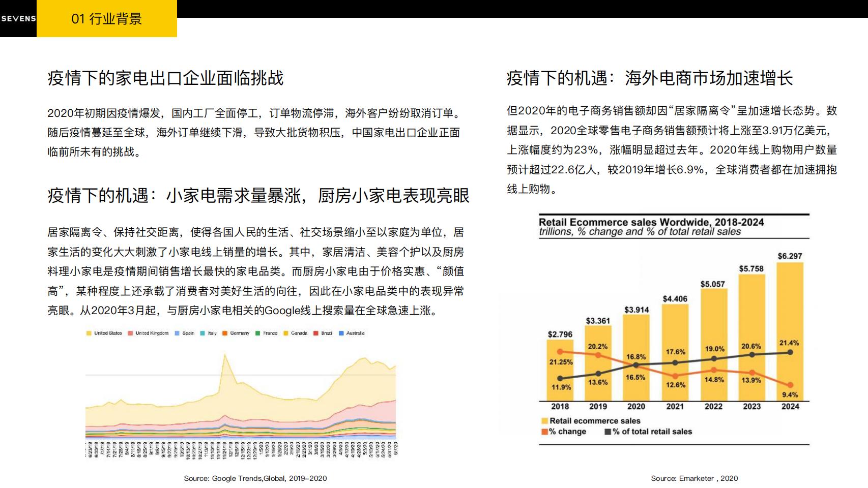The width and height of the screenshot is (868, 488).
Task: Click the '% change' legend entry
Action: [x=564, y=432]
